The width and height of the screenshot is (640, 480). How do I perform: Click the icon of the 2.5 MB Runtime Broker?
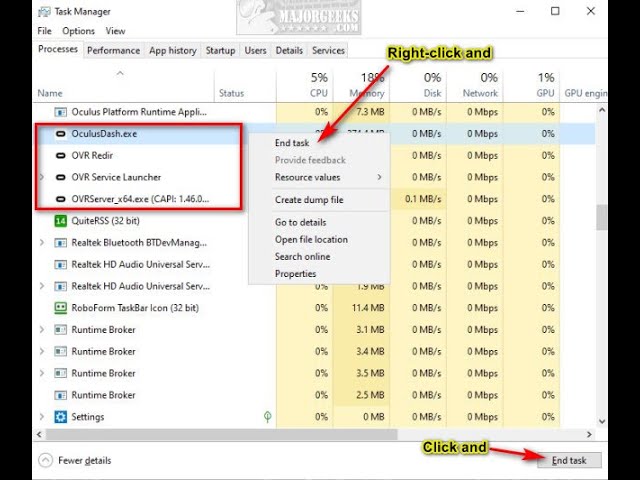(60, 395)
